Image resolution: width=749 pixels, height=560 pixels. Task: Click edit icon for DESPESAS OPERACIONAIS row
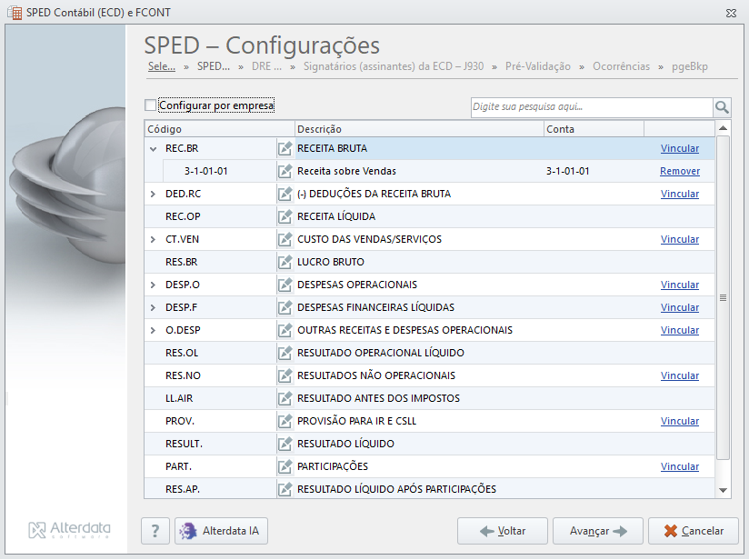285,285
